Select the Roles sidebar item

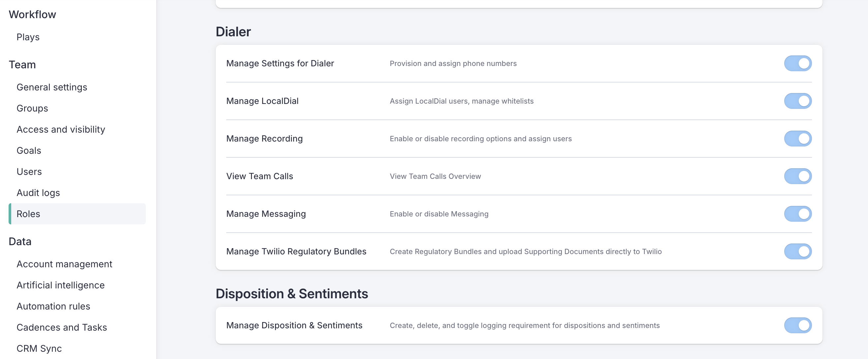click(77, 214)
